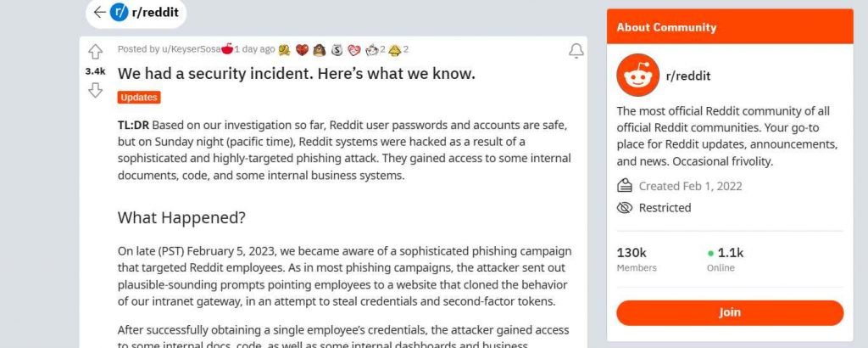
Task: Toggle post notifications bell
Action: pyautogui.click(x=576, y=51)
